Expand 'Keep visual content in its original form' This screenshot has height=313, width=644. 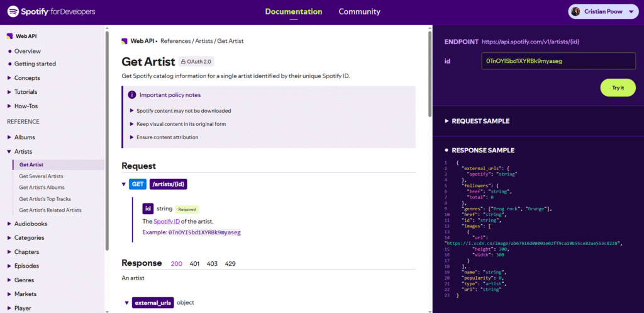coord(178,124)
